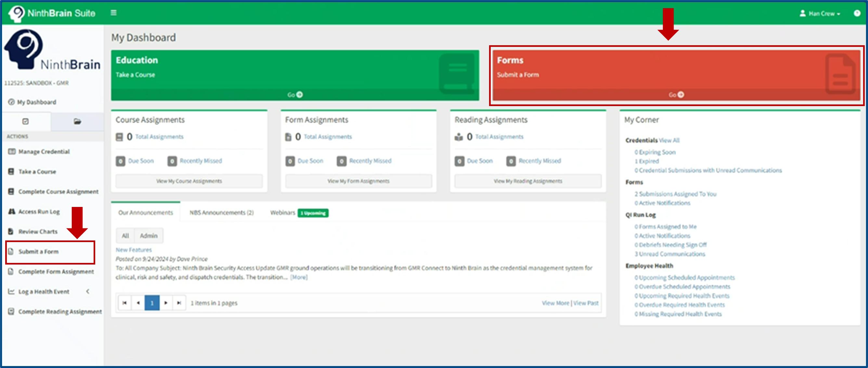This screenshot has width=868, height=368.
Task: Switch to NBS Announcements tab
Action: click(x=221, y=212)
